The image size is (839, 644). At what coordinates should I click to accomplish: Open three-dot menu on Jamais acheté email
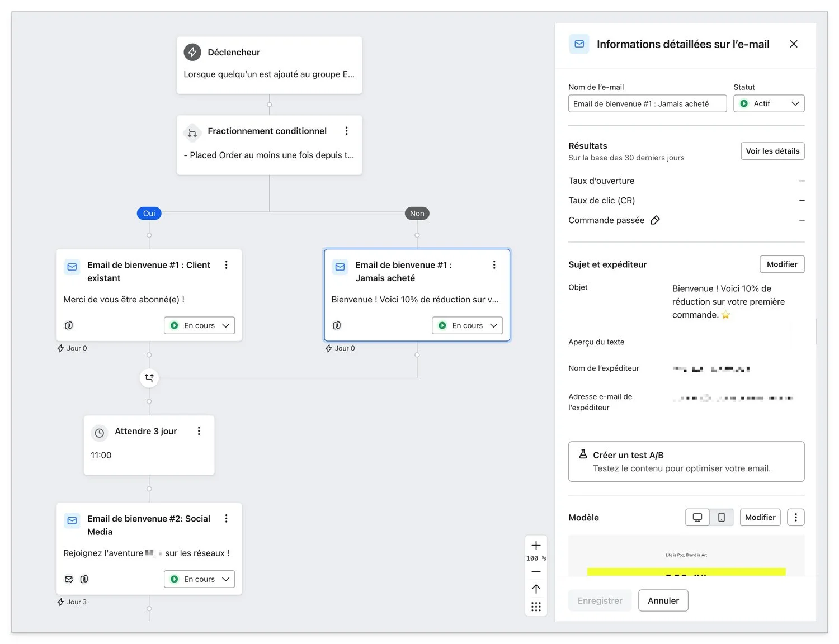(494, 265)
